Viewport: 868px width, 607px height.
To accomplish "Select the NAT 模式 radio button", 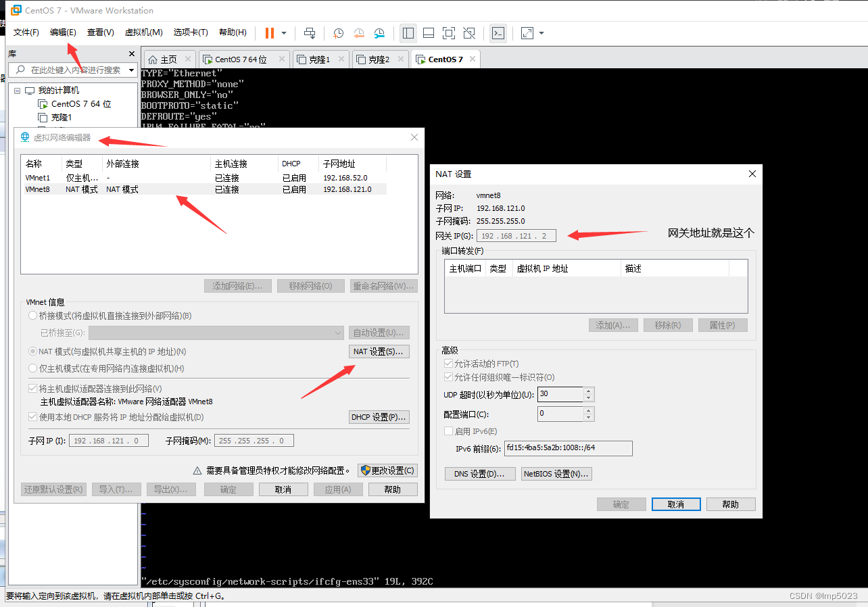I will 33,351.
